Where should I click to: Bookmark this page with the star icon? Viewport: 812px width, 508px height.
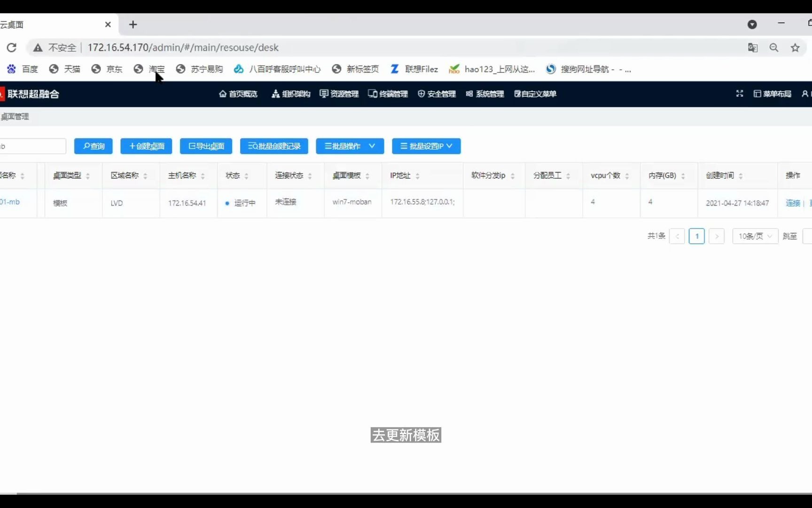[x=795, y=48]
